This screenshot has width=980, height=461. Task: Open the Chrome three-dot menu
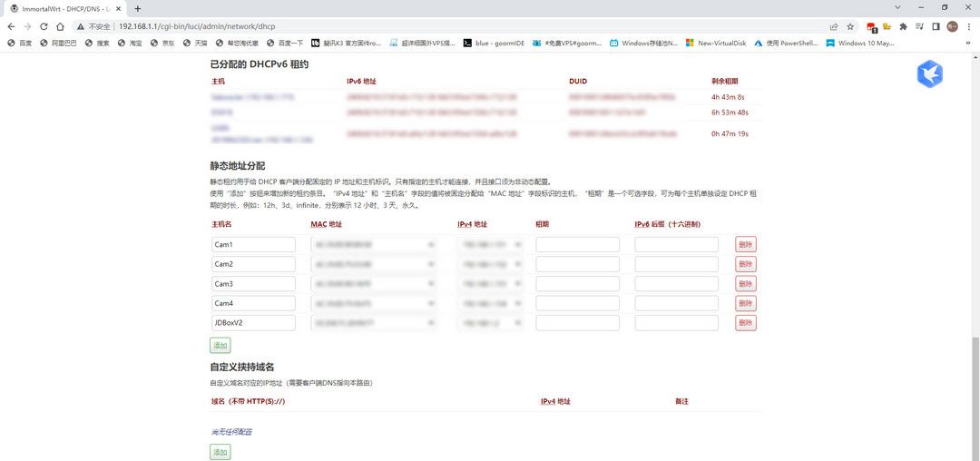[x=969, y=27]
